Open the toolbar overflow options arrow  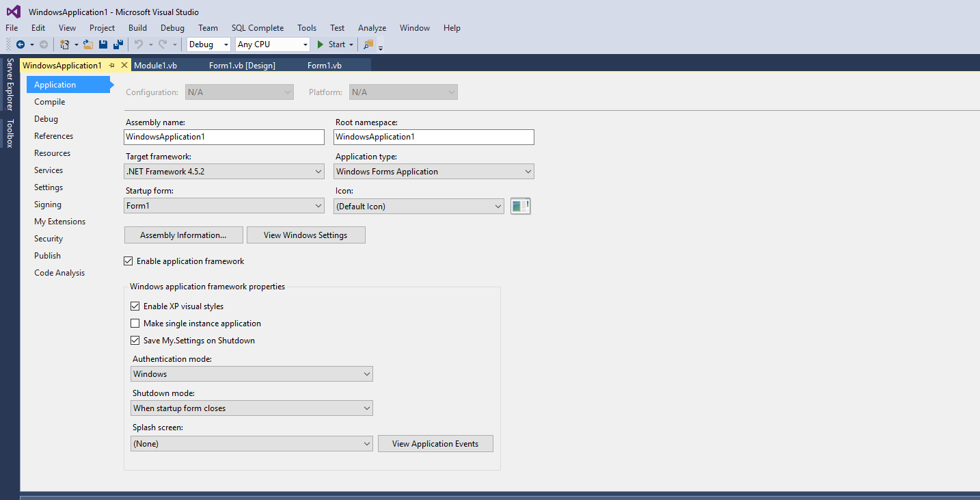click(x=381, y=47)
